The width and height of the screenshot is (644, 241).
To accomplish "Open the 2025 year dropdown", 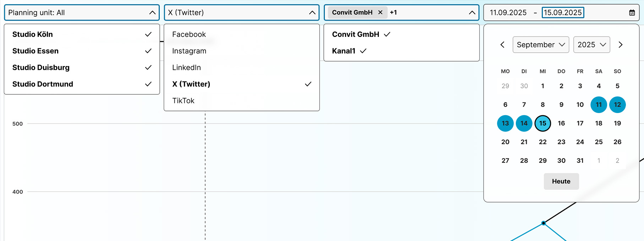I will tap(591, 45).
